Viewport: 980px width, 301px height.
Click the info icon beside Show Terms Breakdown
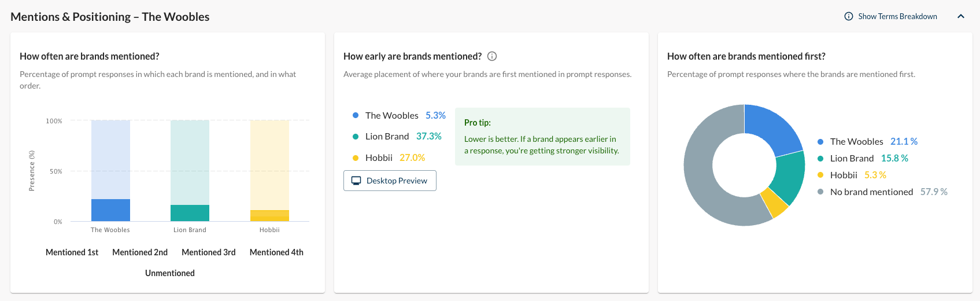pos(849,16)
